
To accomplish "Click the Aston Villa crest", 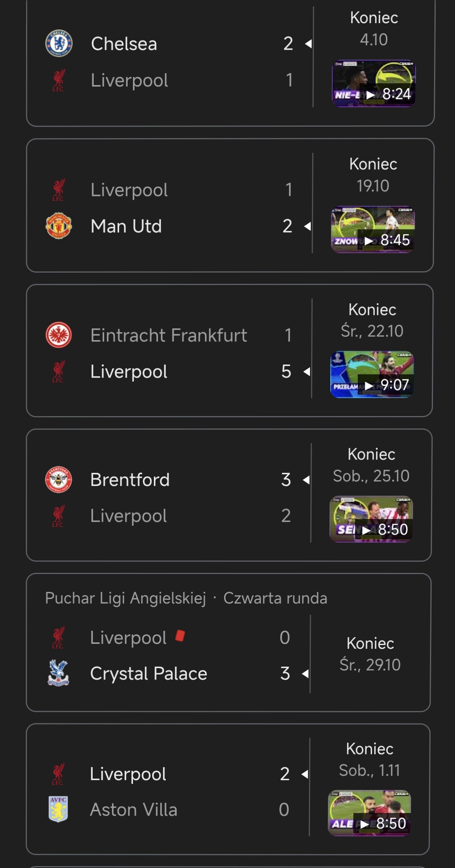I will (58, 809).
